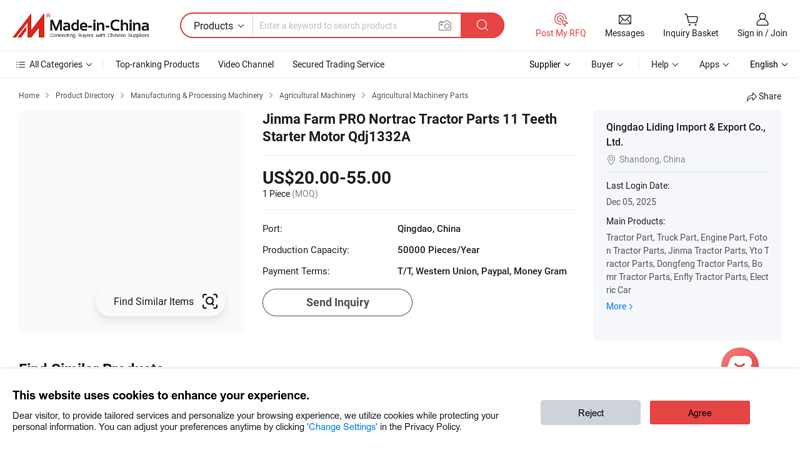This screenshot has width=800, height=450.
Task: Open the Messages envelope icon
Action: pos(624,19)
